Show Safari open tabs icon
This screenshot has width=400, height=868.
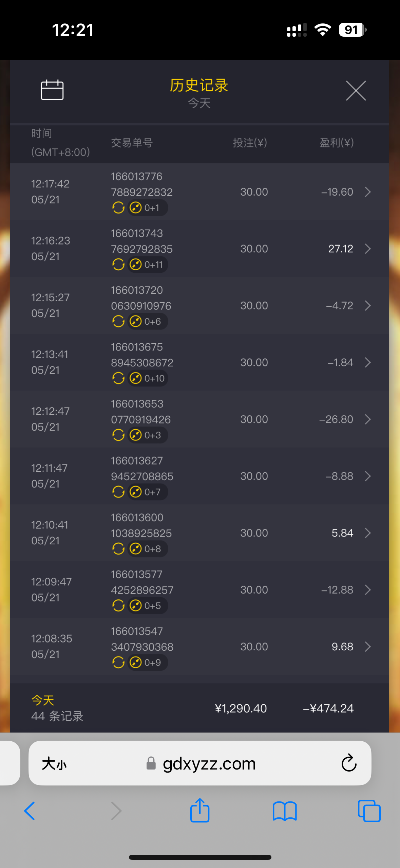click(x=369, y=811)
